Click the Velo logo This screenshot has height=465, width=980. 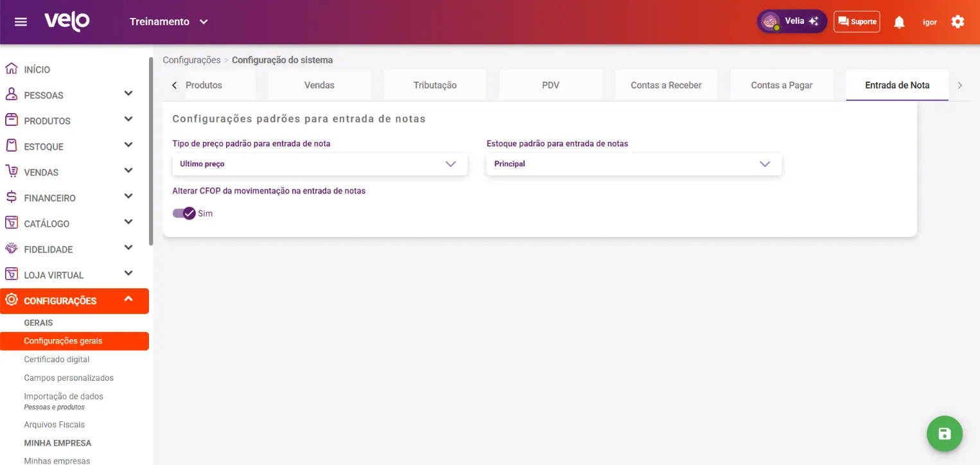(67, 21)
